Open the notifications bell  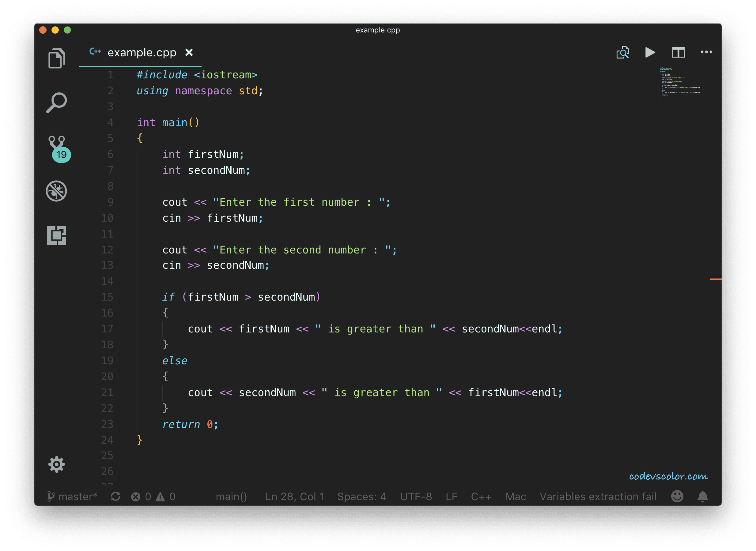tap(703, 497)
